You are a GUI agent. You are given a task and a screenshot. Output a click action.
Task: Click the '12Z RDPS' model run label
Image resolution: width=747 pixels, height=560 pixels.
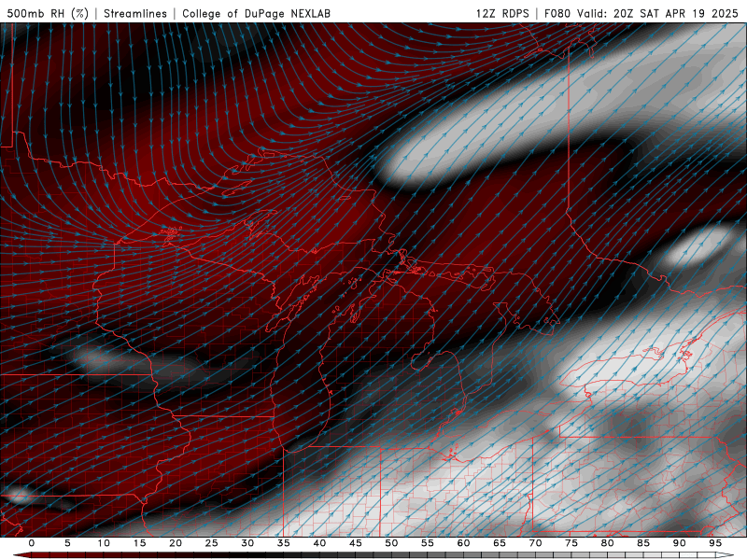click(502, 13)
